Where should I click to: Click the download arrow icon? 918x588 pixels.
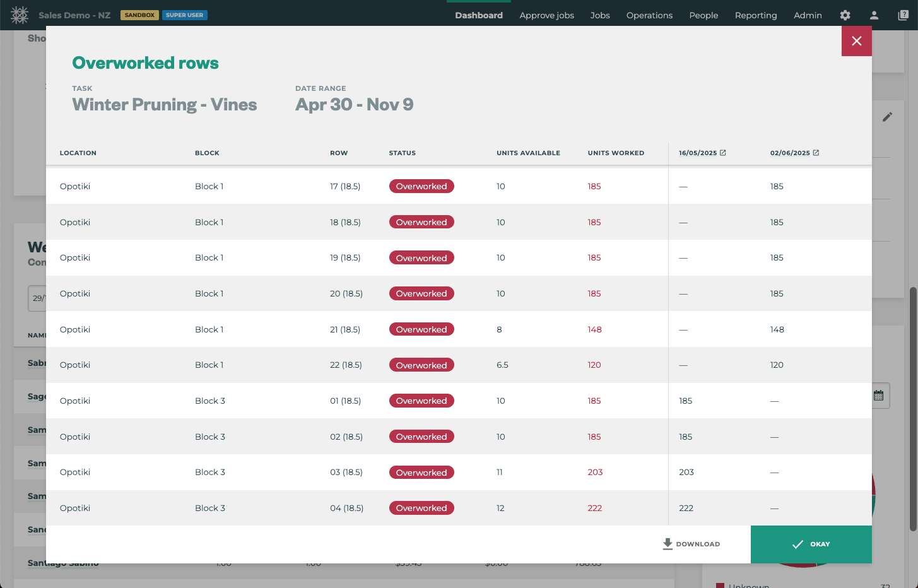tap(667, 544)
